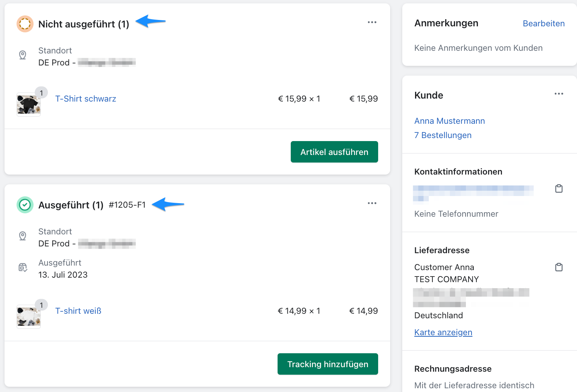Click Bearbeiten next to Anmerkungen
The height and width of the screenshot is (392, 577).
pyautogui.click(x=543, y=23)
